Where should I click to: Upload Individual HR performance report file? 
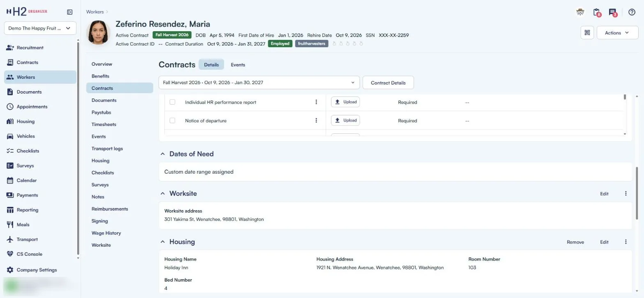[x=345, y=102]
